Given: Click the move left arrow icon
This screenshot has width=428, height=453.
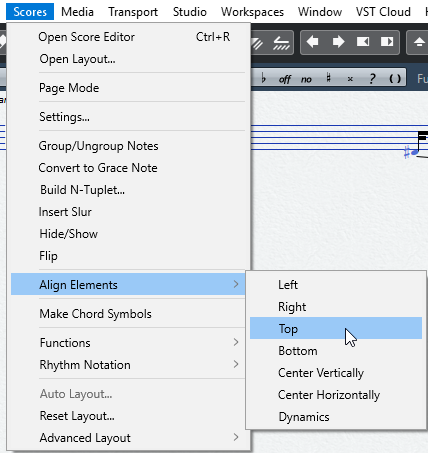Looking at the screenshot, I should tap(312, 42).
